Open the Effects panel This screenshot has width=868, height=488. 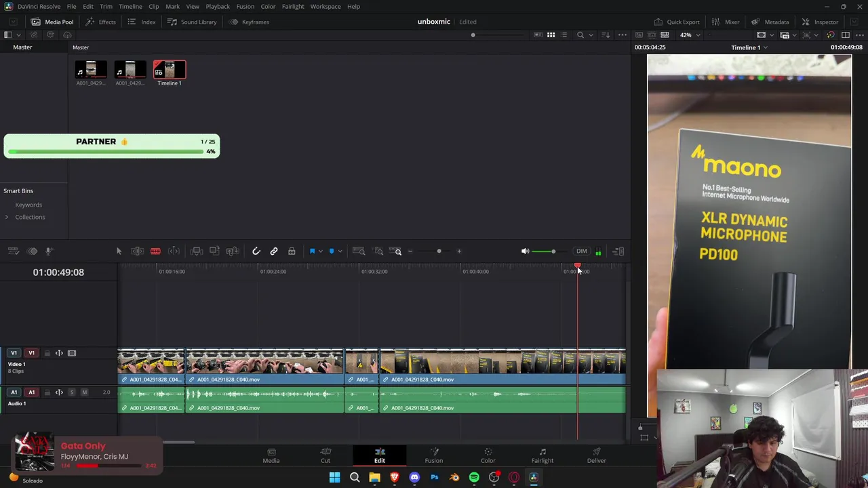(x=100, y=22)
